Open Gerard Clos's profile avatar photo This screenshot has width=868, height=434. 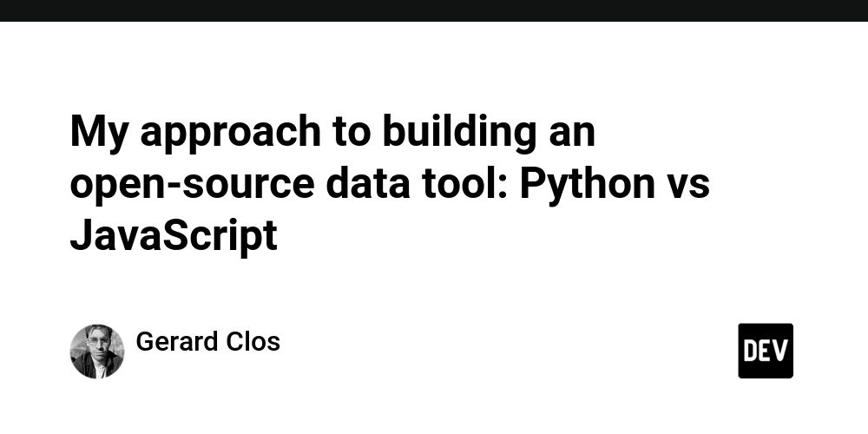pyautogui.click(x=97, y=352)
